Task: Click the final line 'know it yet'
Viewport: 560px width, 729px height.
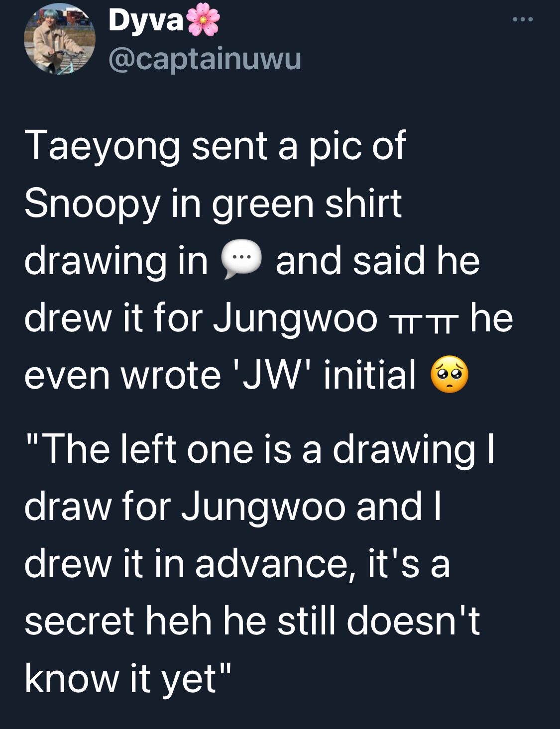Action: pos(127,679)
